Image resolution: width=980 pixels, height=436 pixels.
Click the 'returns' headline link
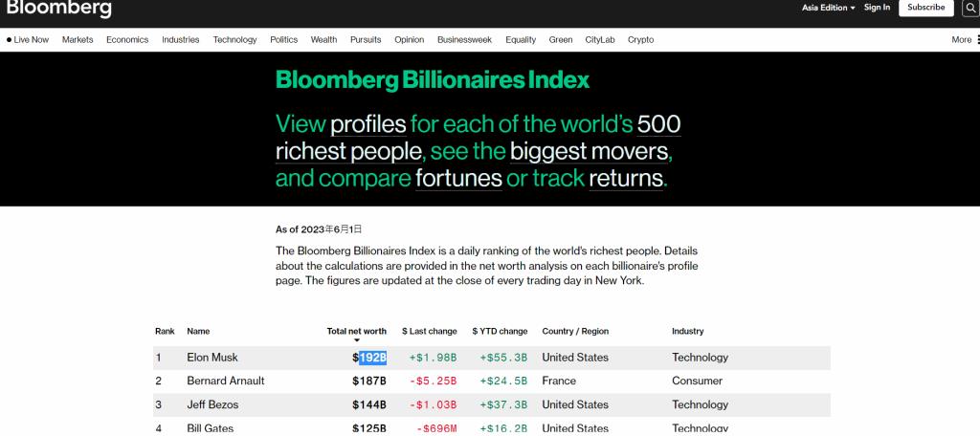(625, 179)
